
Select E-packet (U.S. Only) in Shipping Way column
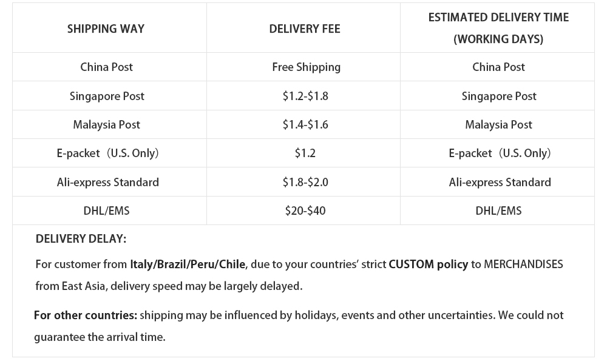pyautogui.click(x=107, y=153)
